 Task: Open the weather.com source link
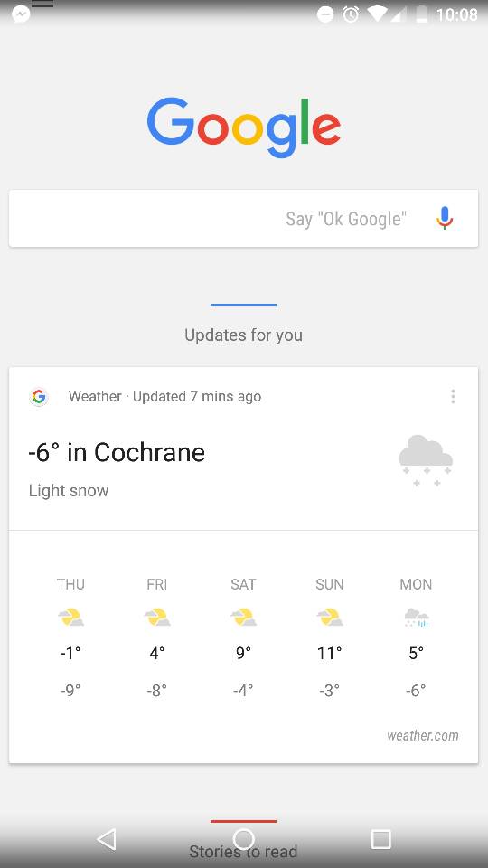(423, 736)
